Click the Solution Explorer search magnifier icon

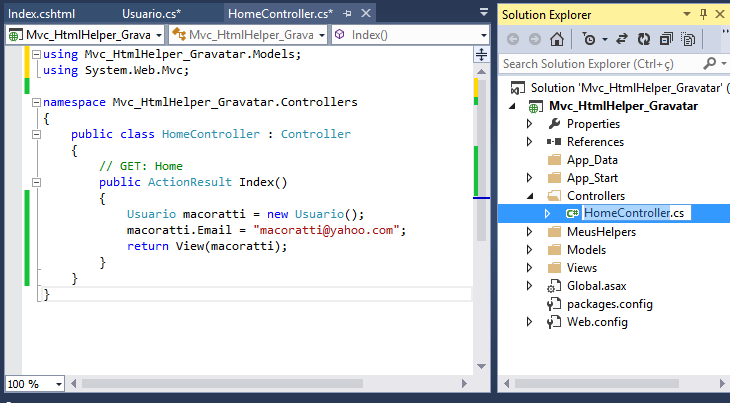pos(710,64)
